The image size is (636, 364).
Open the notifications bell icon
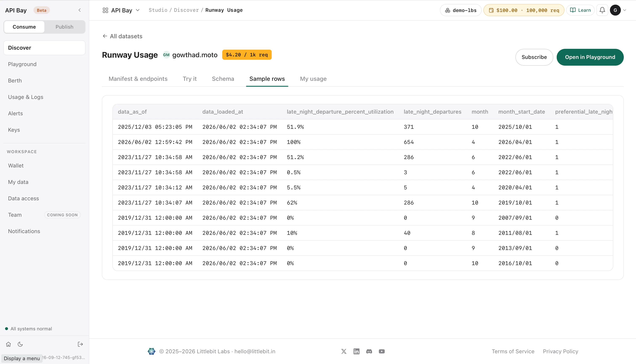(x=602, y=10)
